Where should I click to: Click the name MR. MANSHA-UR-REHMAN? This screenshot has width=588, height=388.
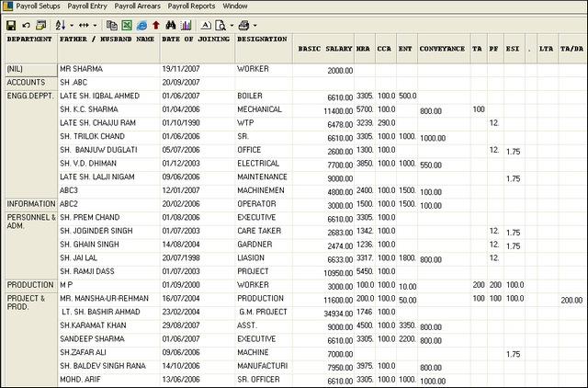point(104,299)
